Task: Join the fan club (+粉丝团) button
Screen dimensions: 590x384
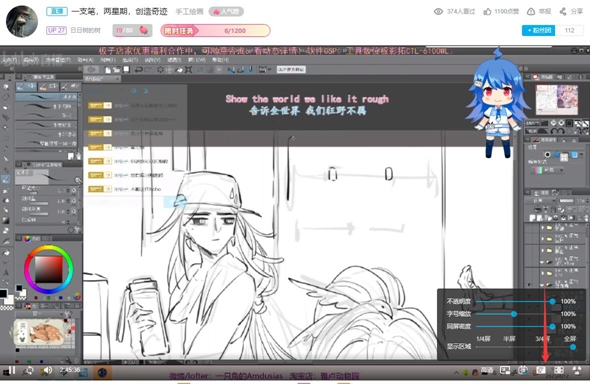Action: [539, 30]
